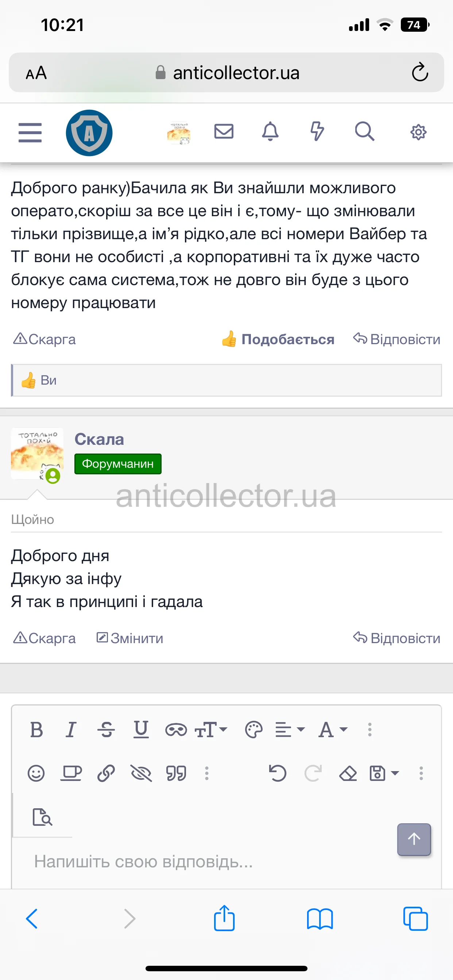The width and height of the screenshot is (453, 980).
Task: Toggle bold text formatting
Action: (x=36, y=730)
